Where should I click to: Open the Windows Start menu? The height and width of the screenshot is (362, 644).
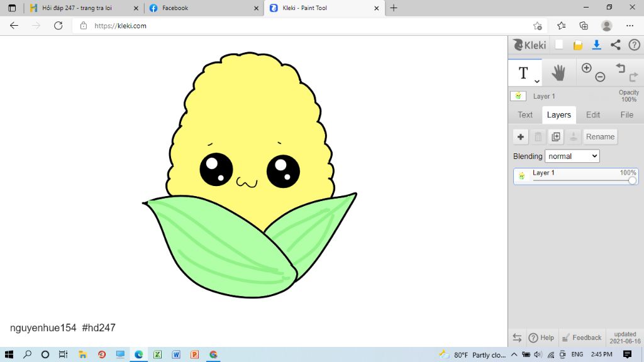click(x=9, y=354)
